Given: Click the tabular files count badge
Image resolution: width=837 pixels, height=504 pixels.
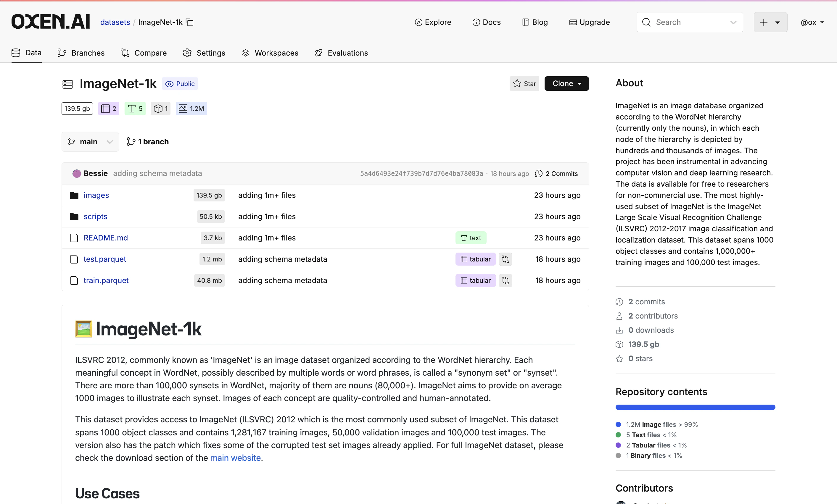Looking at the screenshot, I should pos(109,109).
